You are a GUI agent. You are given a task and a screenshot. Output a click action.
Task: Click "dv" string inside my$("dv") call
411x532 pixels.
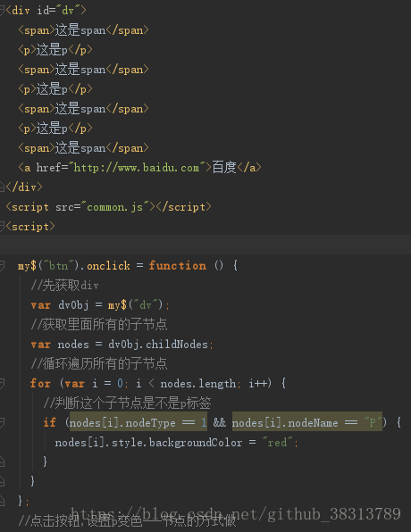point(146,305)
